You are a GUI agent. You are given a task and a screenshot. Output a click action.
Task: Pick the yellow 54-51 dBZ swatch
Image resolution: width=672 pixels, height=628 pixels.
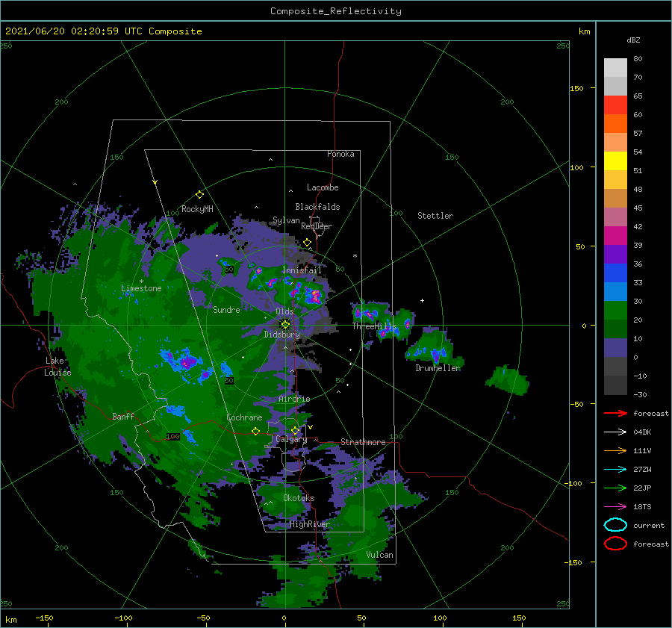(615, 161)
